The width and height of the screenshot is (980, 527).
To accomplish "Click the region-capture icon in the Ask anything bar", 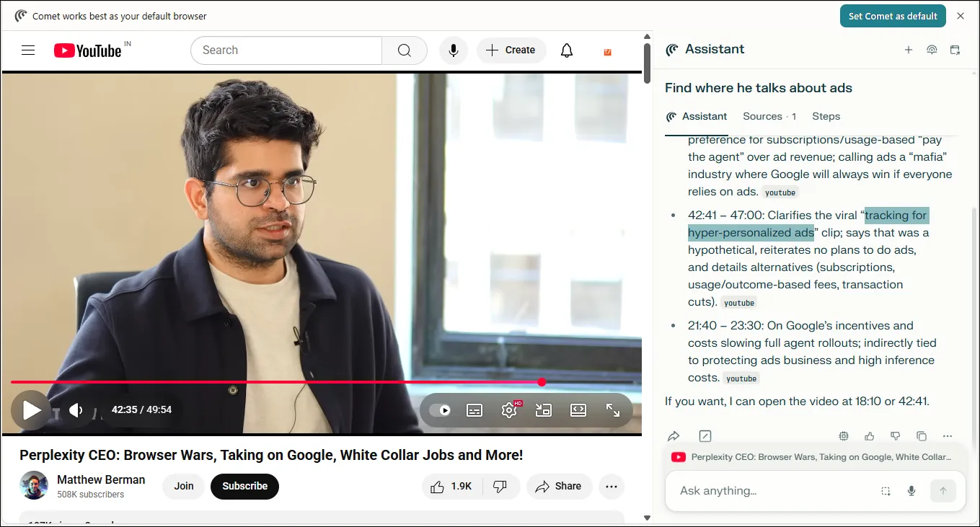I will pos(886,491).
